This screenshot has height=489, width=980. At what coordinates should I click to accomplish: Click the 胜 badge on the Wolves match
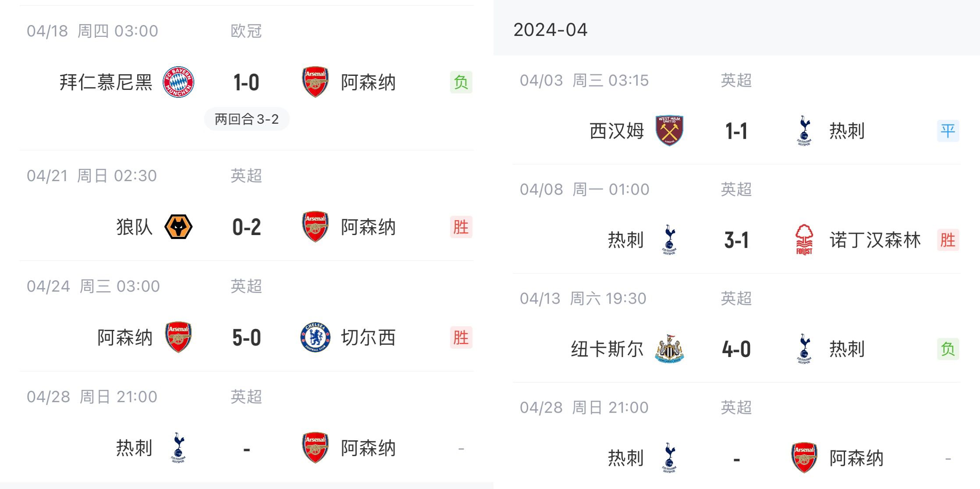[x=461, y=227]
